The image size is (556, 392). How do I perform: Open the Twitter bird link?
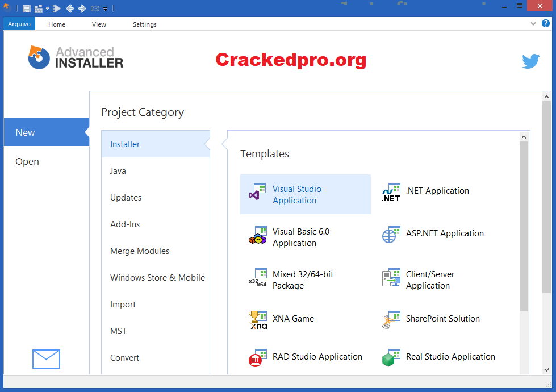pos(531,61)
